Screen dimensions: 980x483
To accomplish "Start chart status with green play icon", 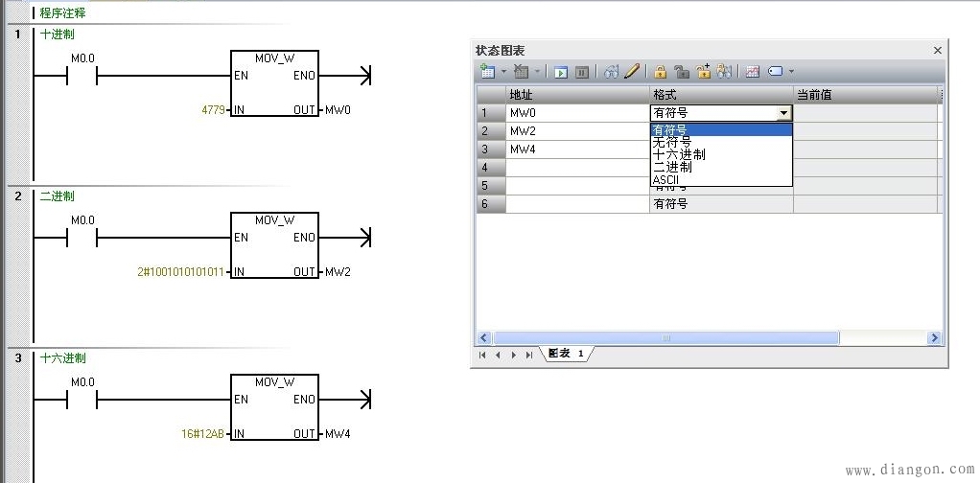I will (561, 73).
